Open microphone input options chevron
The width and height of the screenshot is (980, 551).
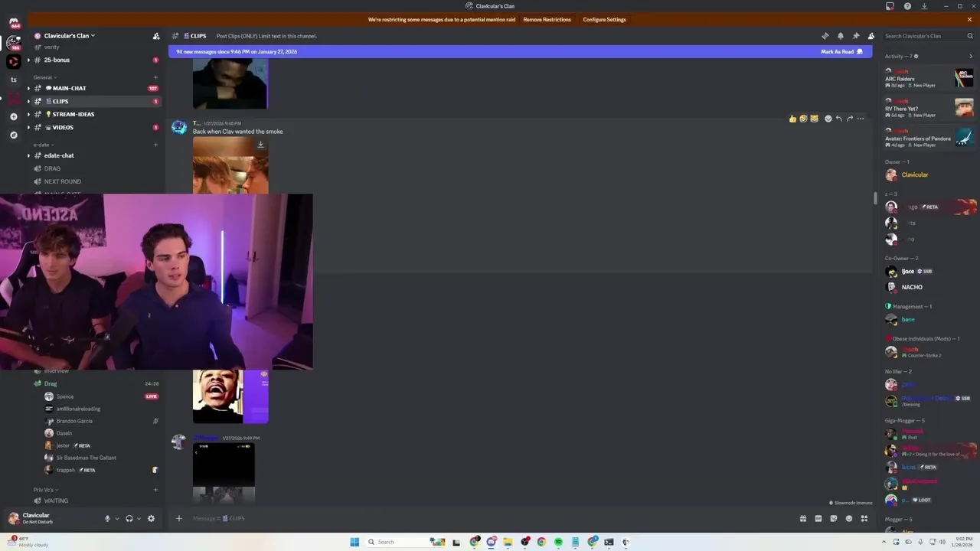tap(116, 519)
